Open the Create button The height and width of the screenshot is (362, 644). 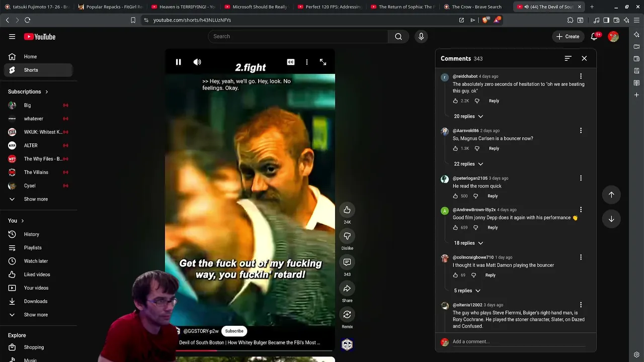pyautogui.click(x=568, y=36)
